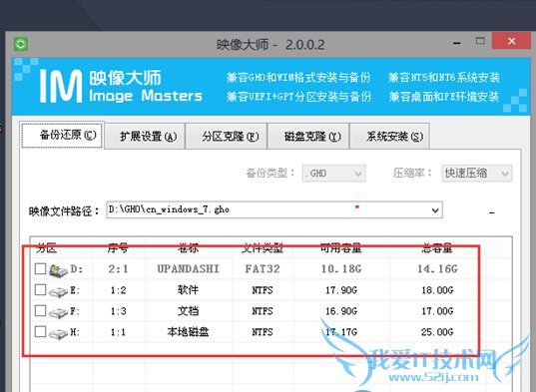Click the 1:2 sequence number cell
This screenshot has height=392, width=536.
click(118, 290)
